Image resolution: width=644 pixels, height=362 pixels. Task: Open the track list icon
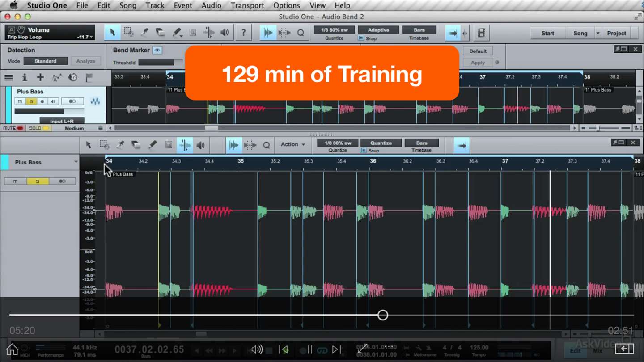[8, 77]
